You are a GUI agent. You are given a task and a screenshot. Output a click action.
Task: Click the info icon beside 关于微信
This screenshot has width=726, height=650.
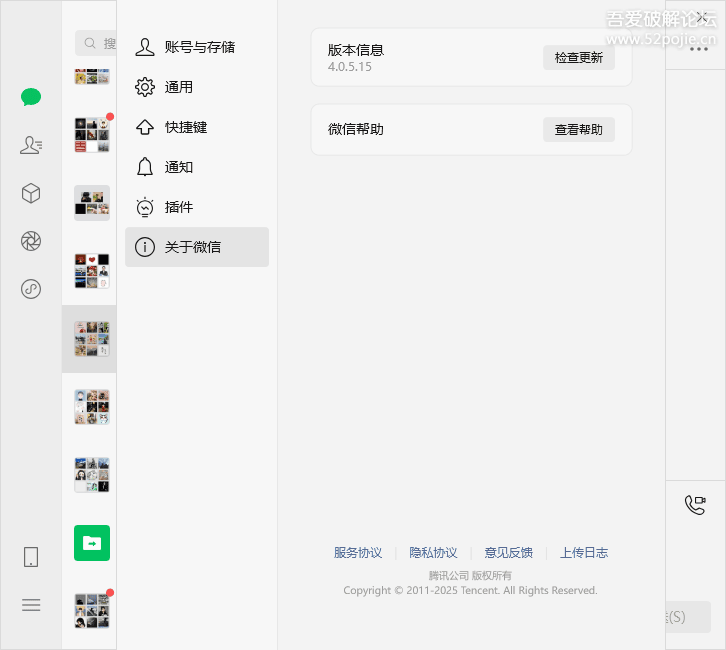[x=145, y=247]
